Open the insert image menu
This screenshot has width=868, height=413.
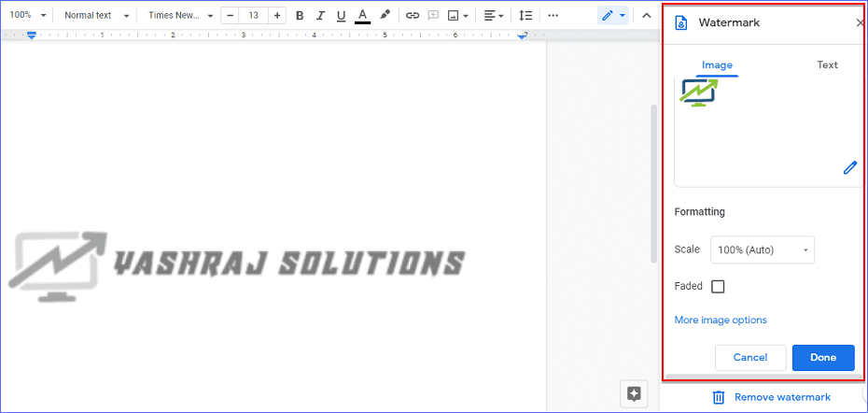[x=458, y=16]
